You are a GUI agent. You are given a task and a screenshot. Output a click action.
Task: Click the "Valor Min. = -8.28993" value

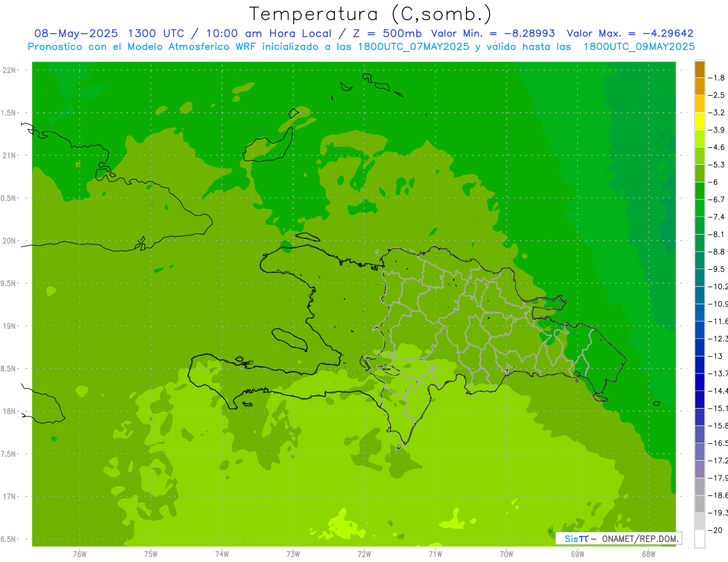coord(493,33)
